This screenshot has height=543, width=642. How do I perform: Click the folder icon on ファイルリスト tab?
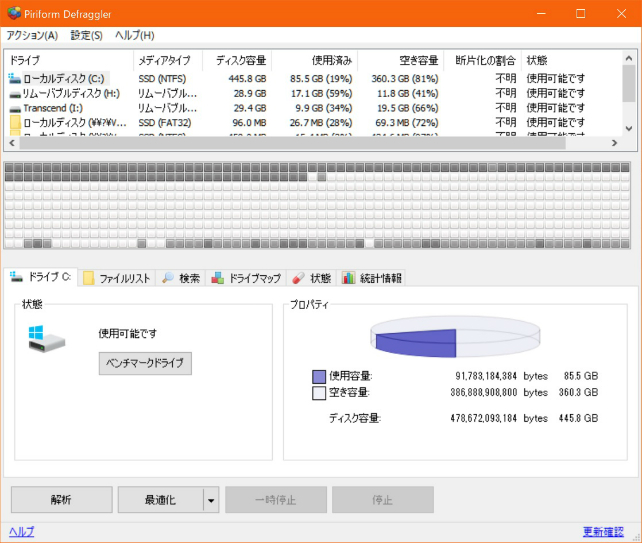(88, 278)
